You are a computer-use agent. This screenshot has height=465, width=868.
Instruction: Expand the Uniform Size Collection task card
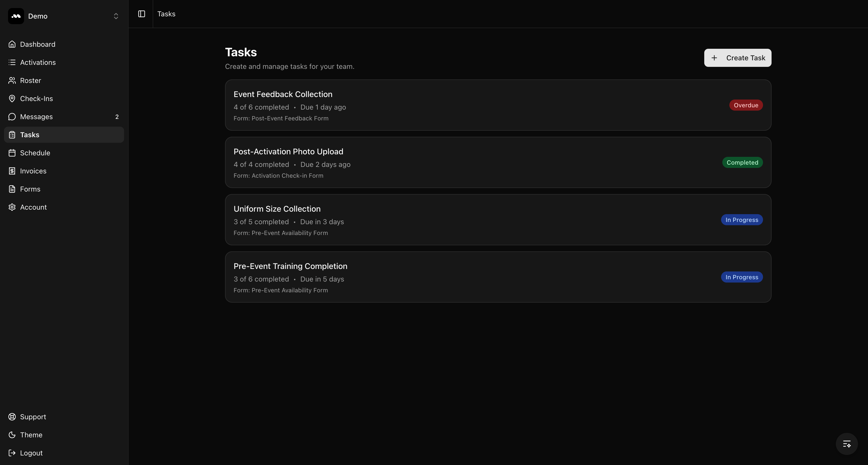click(498, 220)
